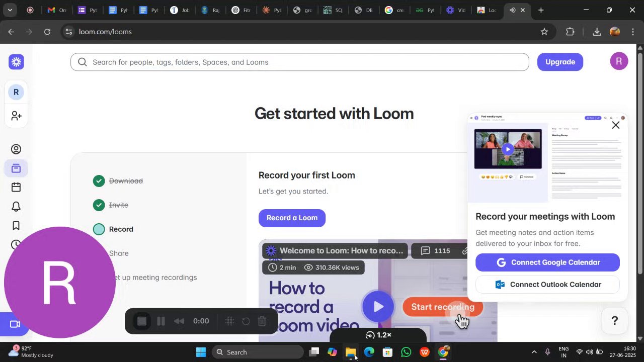Switch to the Vid tab
Screen dimensions: 644x362
pyautogui.click(x=456, y=10)
